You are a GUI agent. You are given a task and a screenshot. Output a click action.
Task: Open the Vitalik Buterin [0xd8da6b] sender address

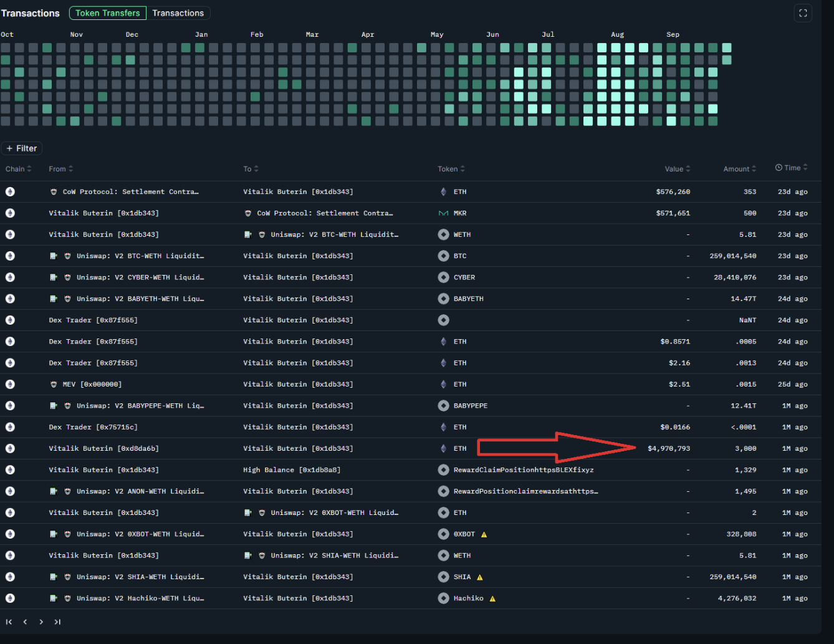103,448
